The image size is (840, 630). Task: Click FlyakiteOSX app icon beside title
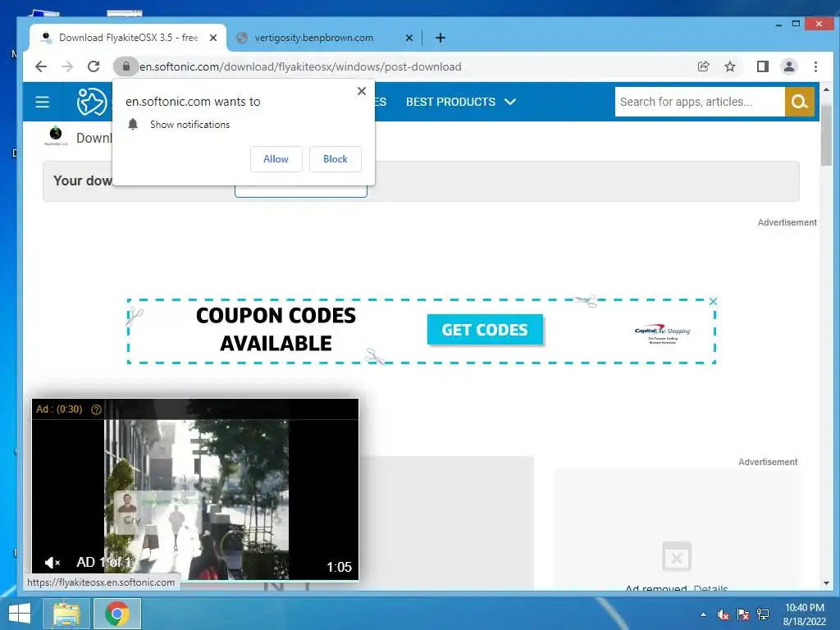[x=56, y=137]
